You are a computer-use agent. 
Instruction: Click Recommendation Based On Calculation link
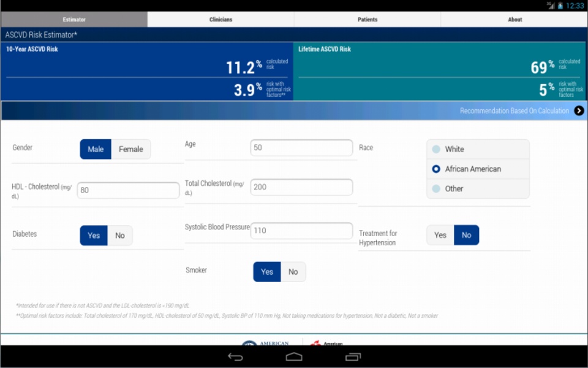coord(514,111)
